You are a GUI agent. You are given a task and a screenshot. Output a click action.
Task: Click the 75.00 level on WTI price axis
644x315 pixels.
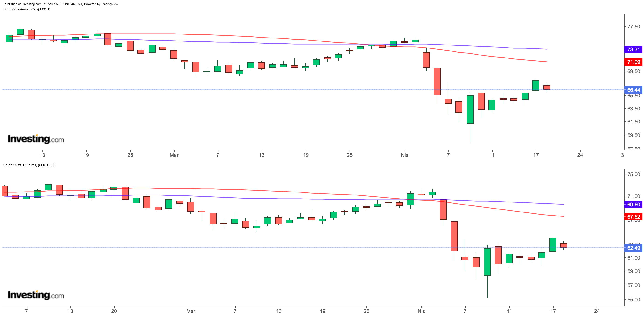pos(634,174)
